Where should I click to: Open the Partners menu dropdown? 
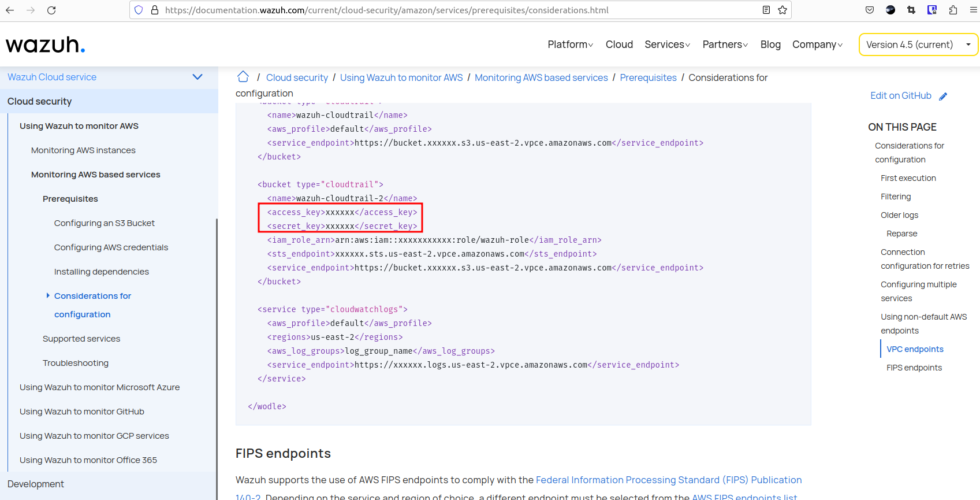coord(725,45)
